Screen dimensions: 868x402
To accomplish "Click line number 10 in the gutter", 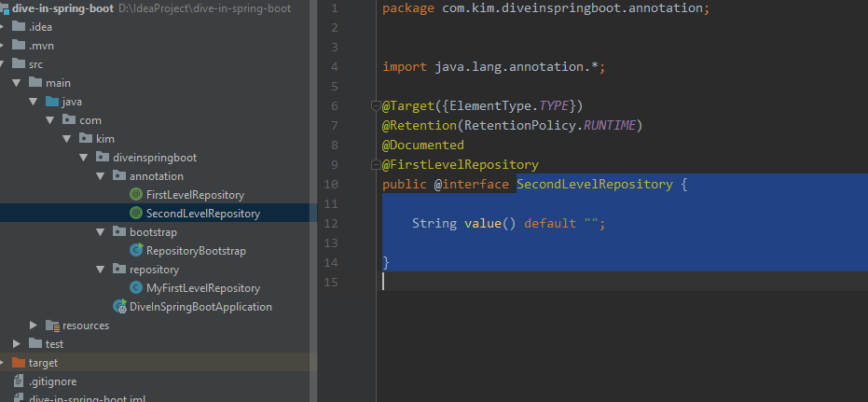I will pyautogui.click(x=330, y=184).
